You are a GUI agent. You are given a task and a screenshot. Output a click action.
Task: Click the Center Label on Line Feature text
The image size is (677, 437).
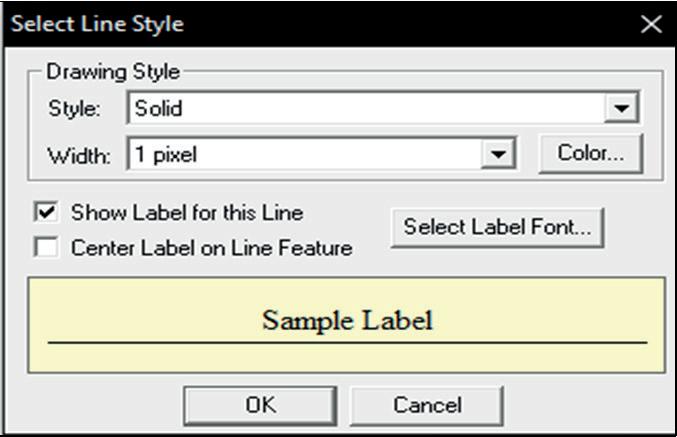211,248
